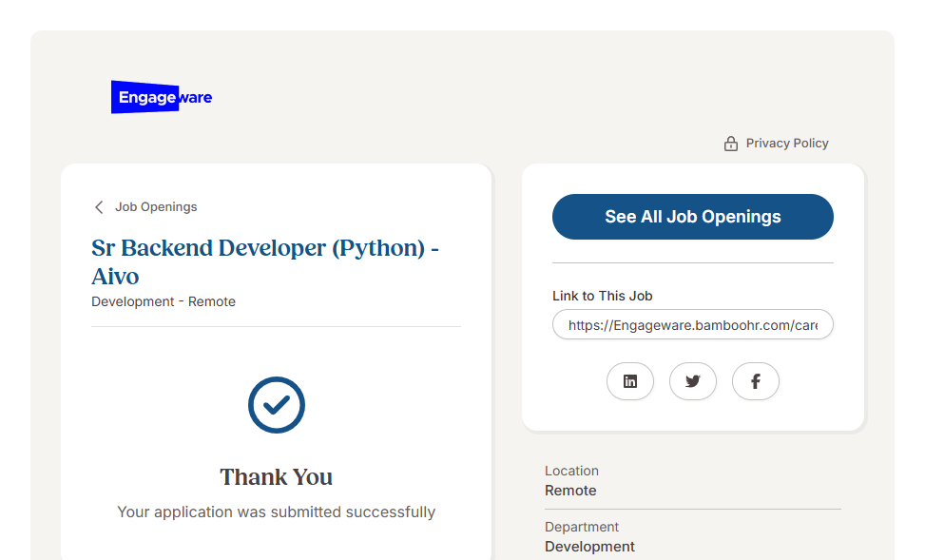The width and height of the screenshot is (925, 560).
Task: Click the Link to This Job label
Action: coord(603,296)
